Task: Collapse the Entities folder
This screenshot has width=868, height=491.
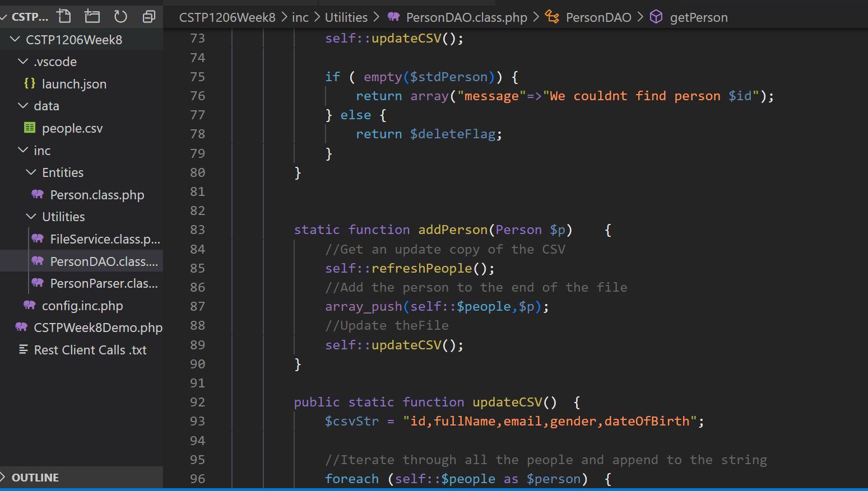Action: (31, 172)
